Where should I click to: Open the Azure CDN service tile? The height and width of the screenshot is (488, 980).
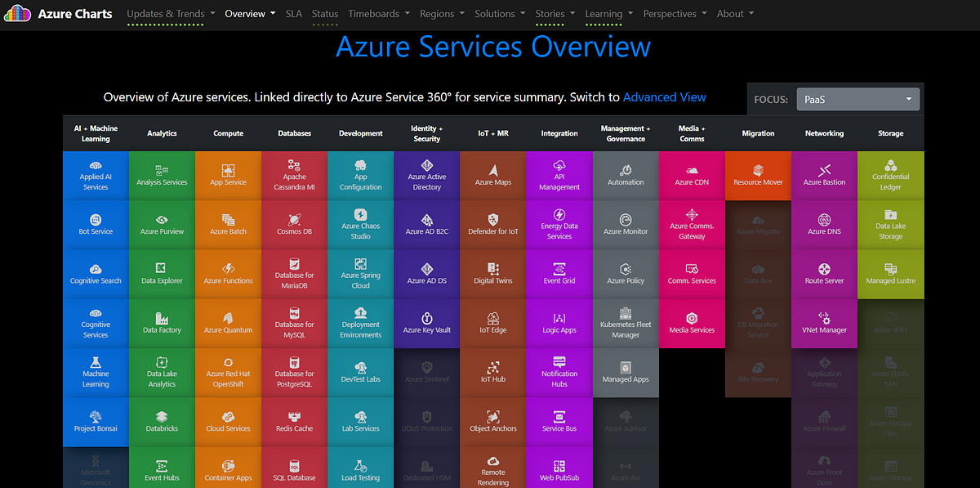pos(692,176)
